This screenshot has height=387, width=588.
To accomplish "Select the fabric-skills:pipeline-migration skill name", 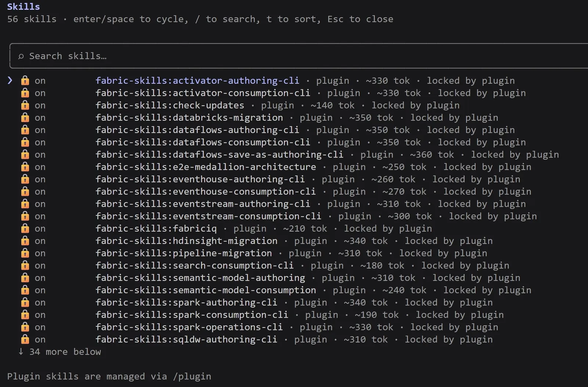I will click(x=184, y=253).
